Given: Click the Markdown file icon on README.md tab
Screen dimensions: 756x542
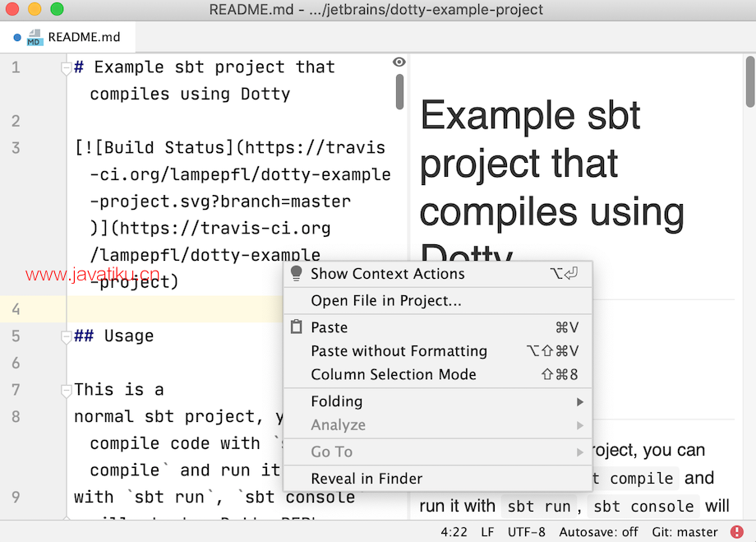Looking at the screenshot, I should pyautogui.click(x=35, y=37).
